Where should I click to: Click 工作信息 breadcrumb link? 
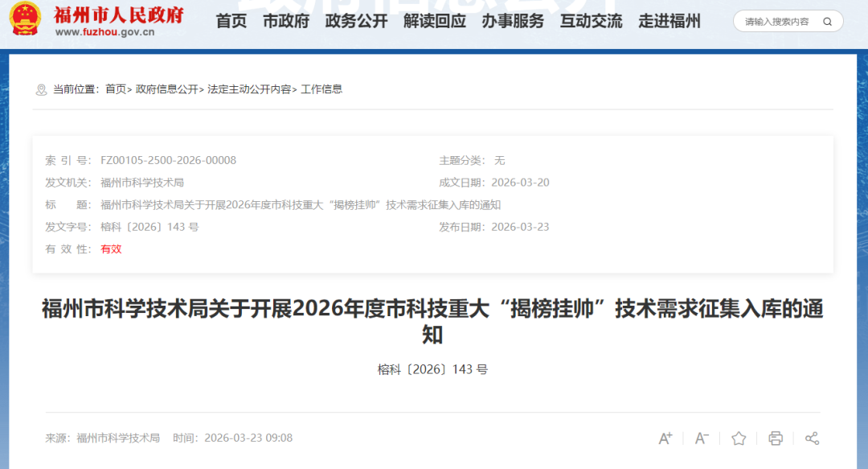321,89
